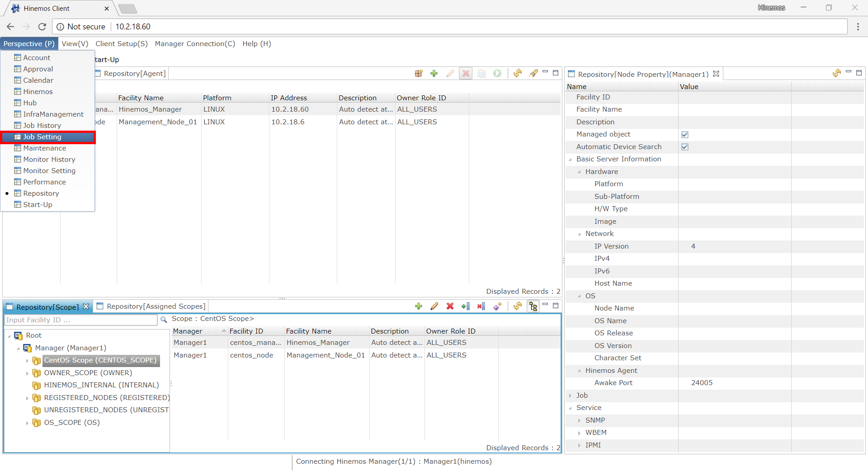Expand the OS_SCOPE tree node
The width and height of the screenshot is (868, 471).
tap(27, 423)
